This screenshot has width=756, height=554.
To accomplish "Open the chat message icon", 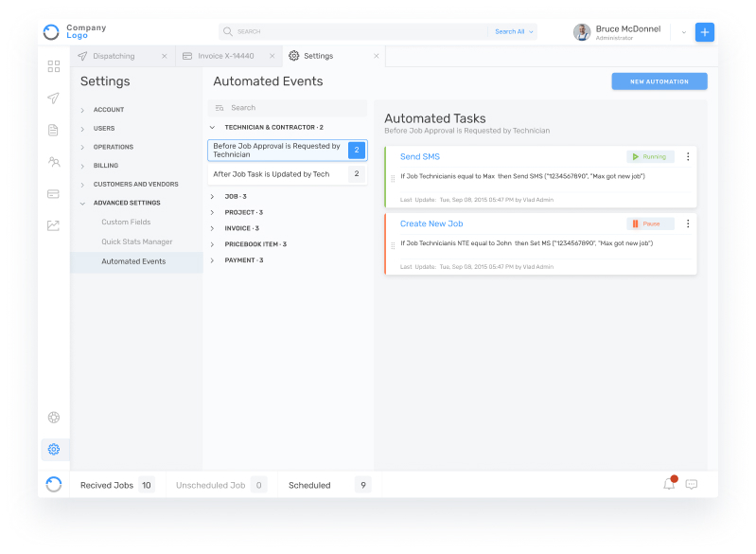I will pos(692,484).
